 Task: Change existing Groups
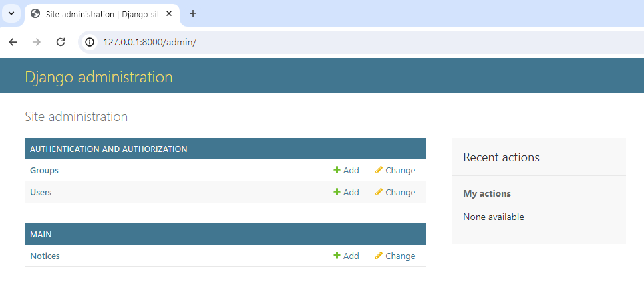click(x=395, y=170)
